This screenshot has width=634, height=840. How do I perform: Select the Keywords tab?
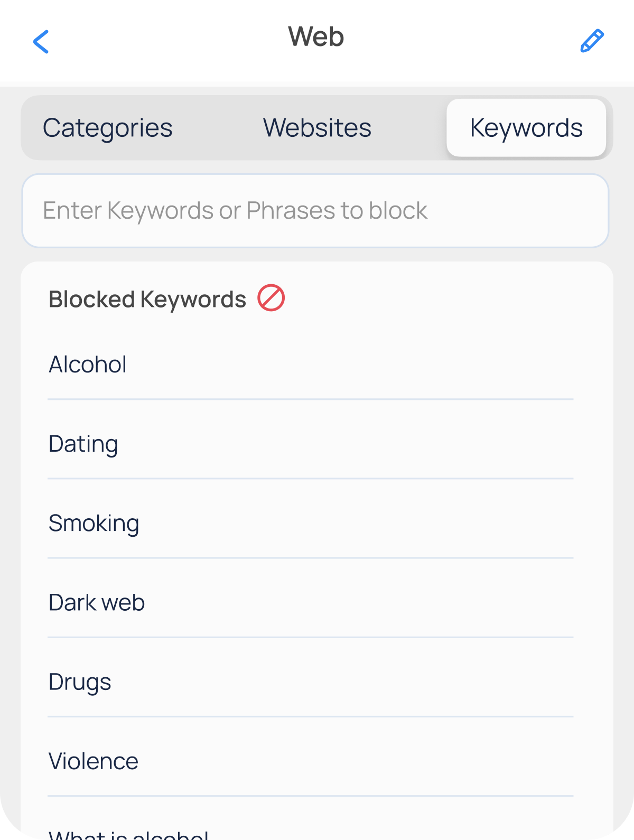[526, 128]
